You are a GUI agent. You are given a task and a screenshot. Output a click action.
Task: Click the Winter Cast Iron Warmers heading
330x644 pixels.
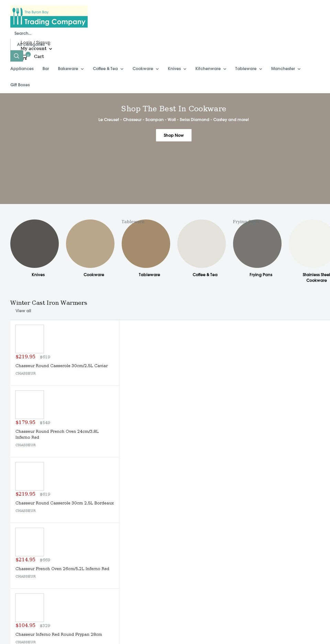48,303
